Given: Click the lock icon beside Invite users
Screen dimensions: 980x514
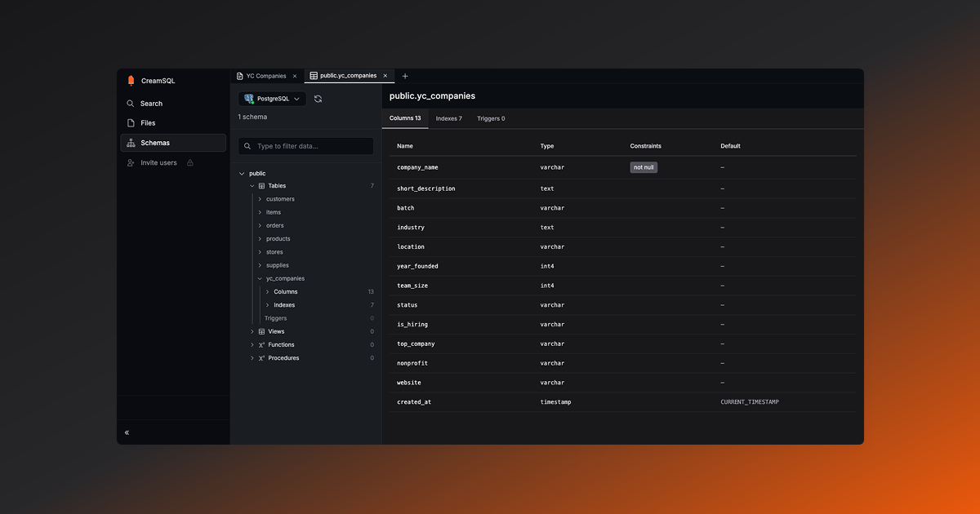Looking at the screenshot, I should point(189,162).
